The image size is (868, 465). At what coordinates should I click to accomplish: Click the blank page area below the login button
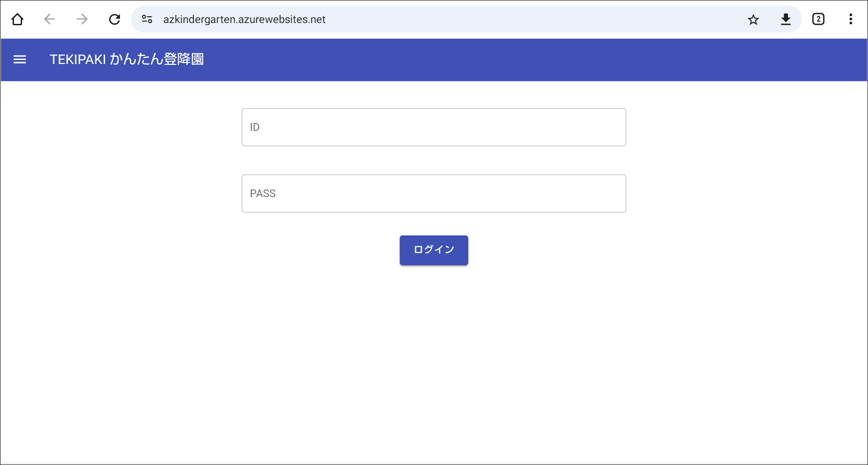[434, 361]
